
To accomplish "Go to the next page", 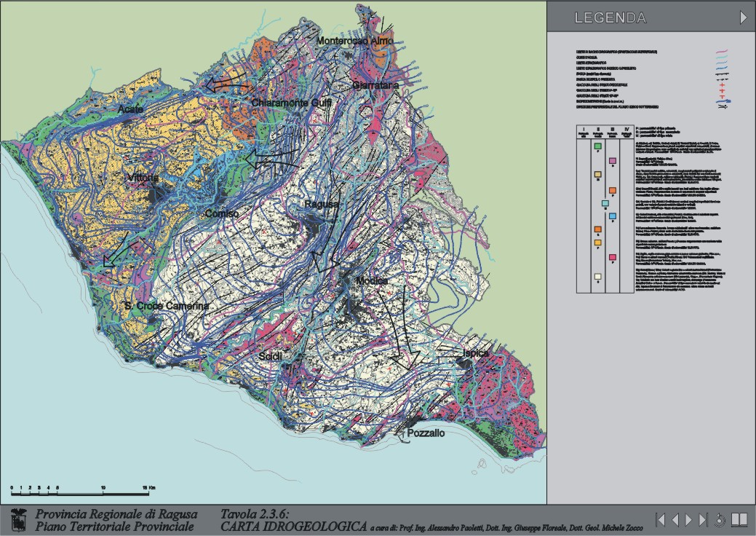I will point(689,519).
